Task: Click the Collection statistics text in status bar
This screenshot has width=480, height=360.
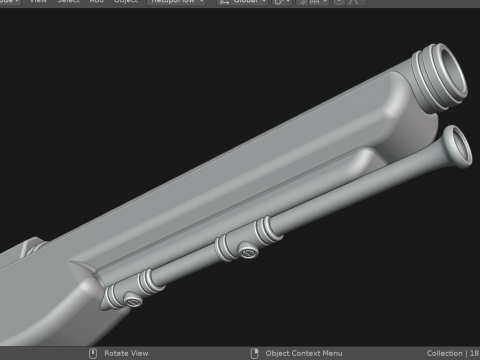Action: [453, 353]
